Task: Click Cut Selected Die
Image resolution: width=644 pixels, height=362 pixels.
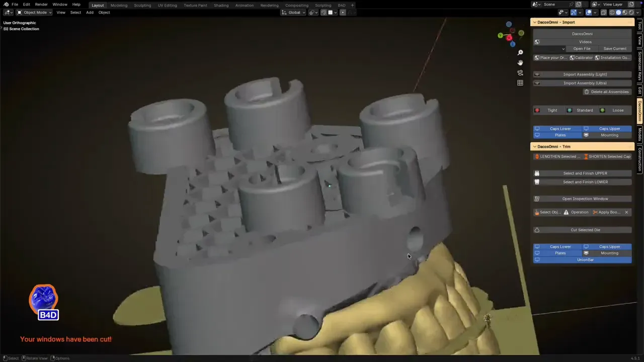Action: click(x=583, y=230)
